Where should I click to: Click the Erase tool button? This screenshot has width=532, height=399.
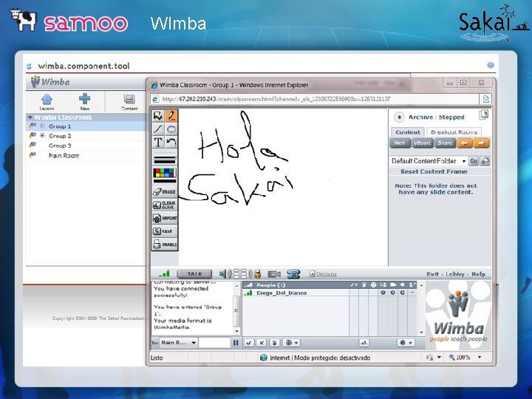click(x=165, y=191)
